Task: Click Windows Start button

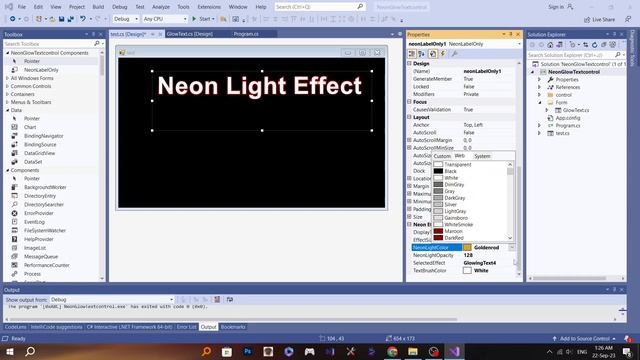Action: tap(9, 351)
